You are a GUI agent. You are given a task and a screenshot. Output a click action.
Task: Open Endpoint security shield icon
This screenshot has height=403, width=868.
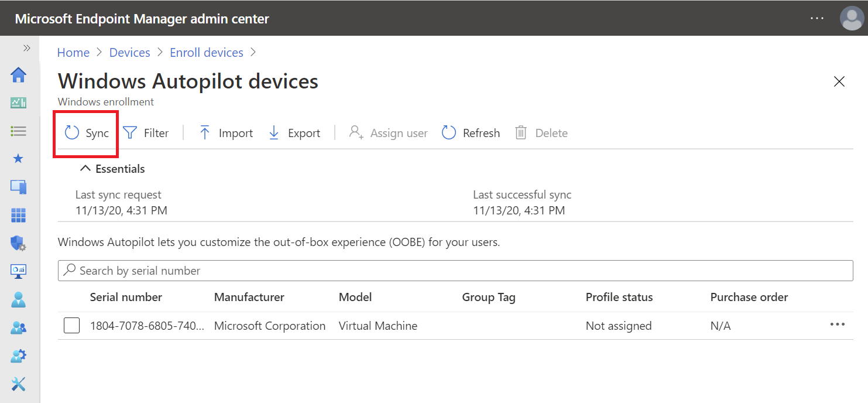(x=19, y=243)
